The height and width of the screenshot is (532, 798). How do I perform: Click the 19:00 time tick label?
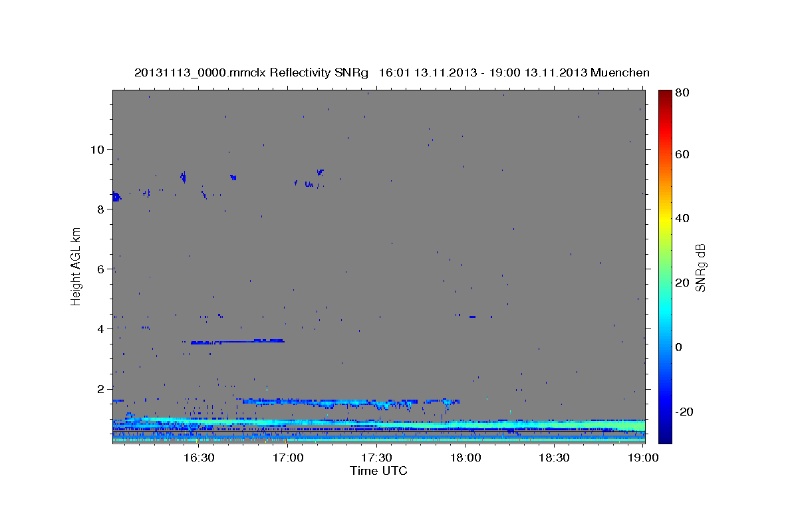tap(643, 458)
